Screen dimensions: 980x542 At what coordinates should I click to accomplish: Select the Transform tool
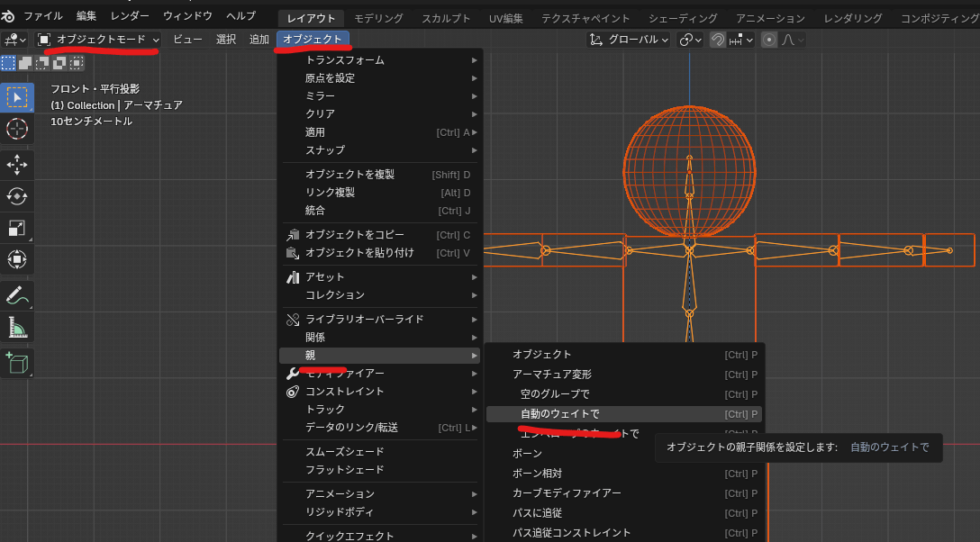[x=17, y=260]
